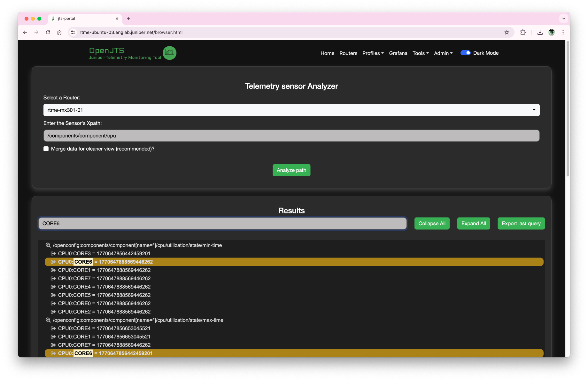Viewport: 588px width, 381px height.
Task: Select the Routers menu item
Action: tap(348, 53)
